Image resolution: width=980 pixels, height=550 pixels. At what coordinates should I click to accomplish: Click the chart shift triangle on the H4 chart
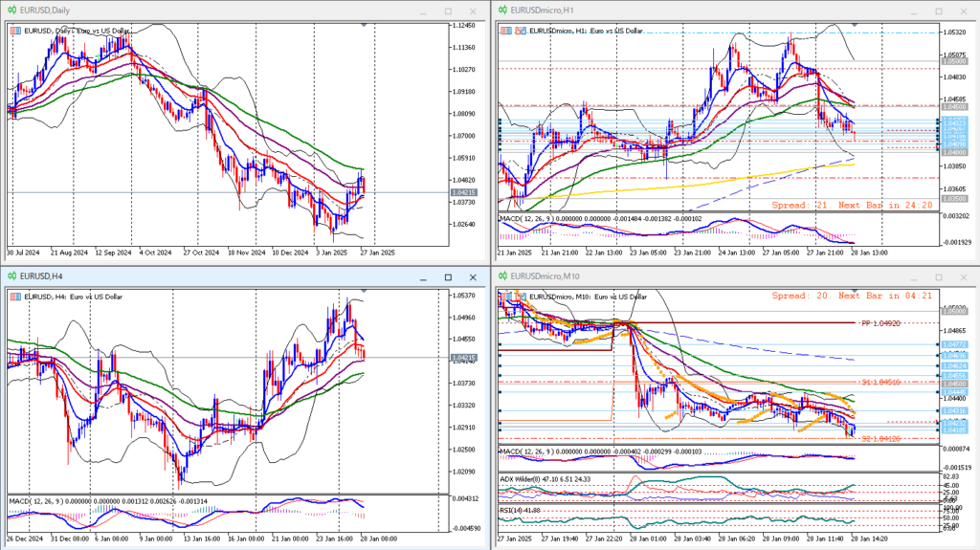364,291
